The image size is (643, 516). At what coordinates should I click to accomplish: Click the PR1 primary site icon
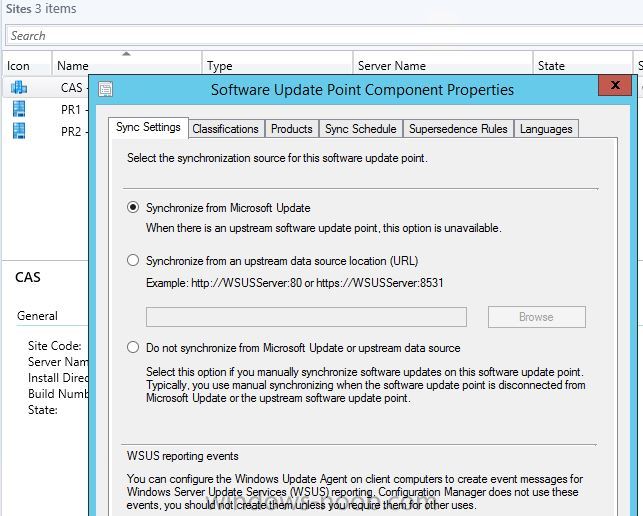pos(19,109)
